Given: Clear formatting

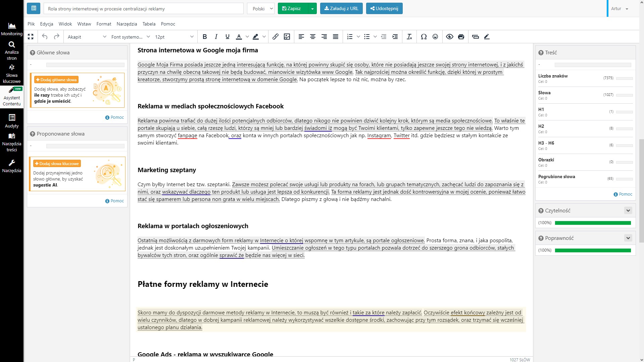Looking at the screenshot, I should click(x=409, y=37).
